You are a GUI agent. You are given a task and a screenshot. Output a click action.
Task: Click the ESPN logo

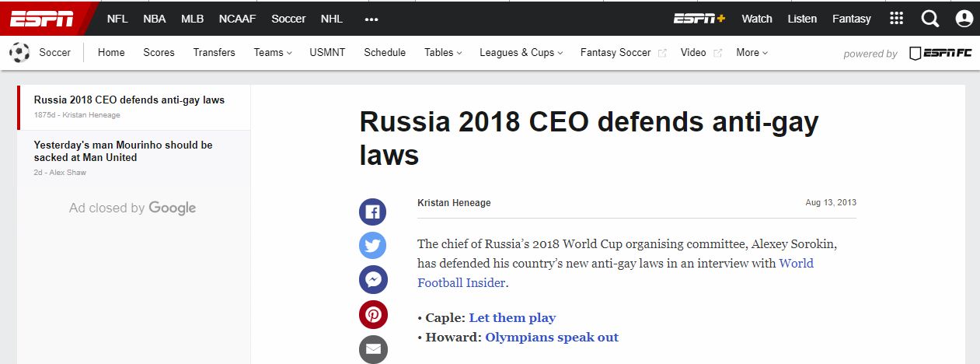pos(41,19)
